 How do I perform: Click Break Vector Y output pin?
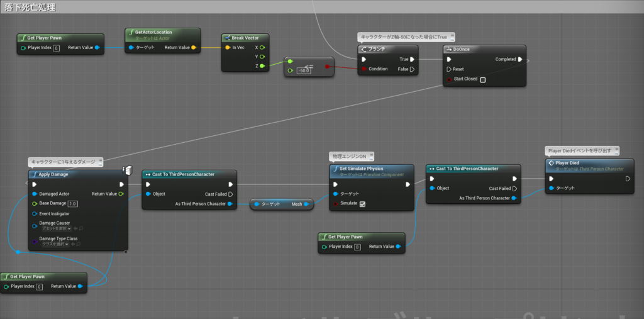tap(262, 57)
